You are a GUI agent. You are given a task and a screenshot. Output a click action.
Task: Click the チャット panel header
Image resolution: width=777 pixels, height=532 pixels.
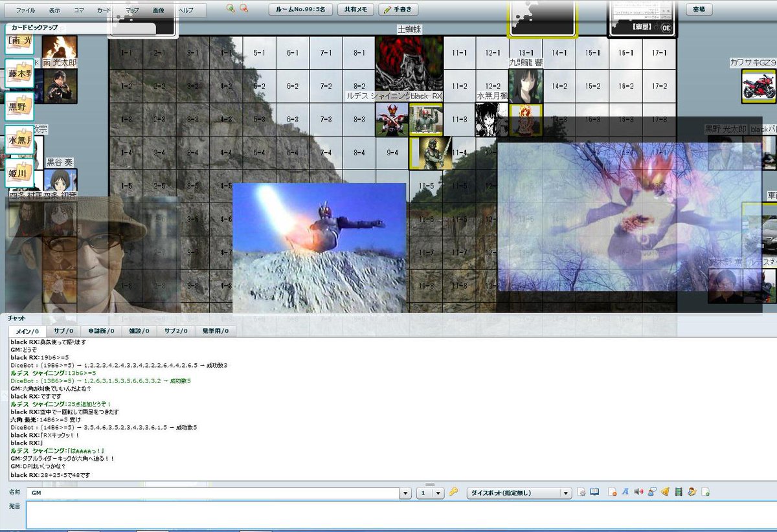(17, 318)
